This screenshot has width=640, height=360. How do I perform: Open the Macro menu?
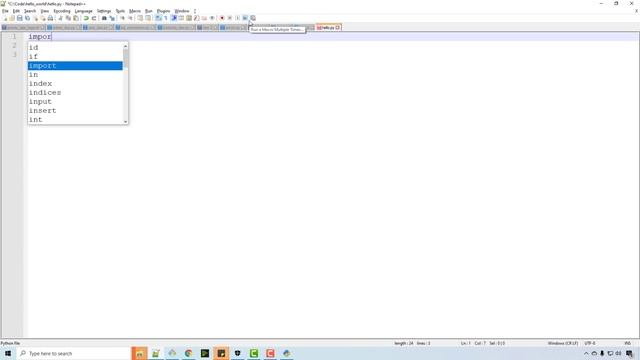point(135,11)
